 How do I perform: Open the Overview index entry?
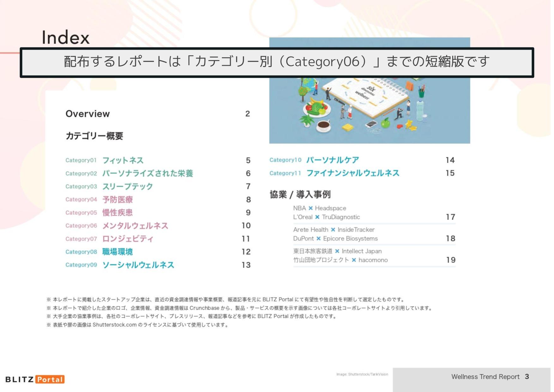pyautogui.click(x=88, y=114)
